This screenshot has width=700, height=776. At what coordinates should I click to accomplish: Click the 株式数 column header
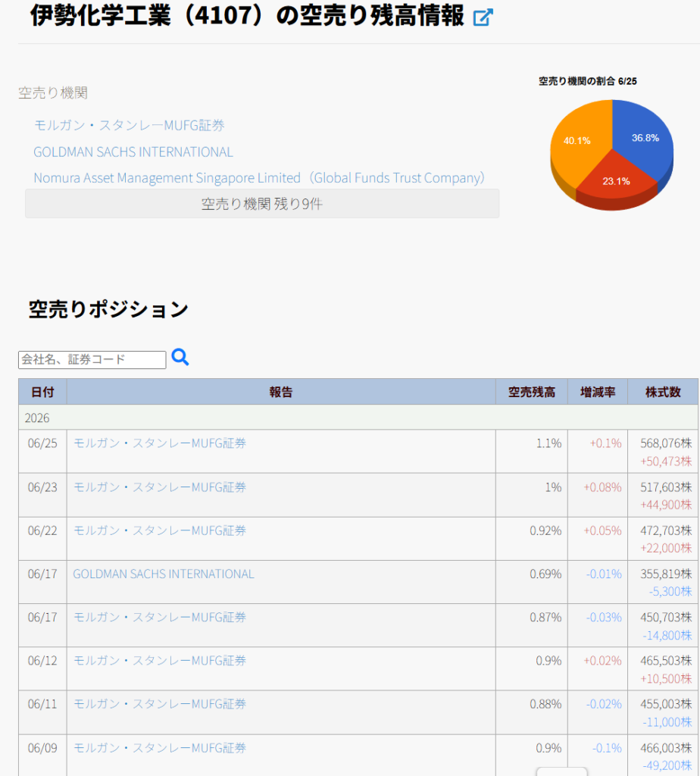(663, 392)
